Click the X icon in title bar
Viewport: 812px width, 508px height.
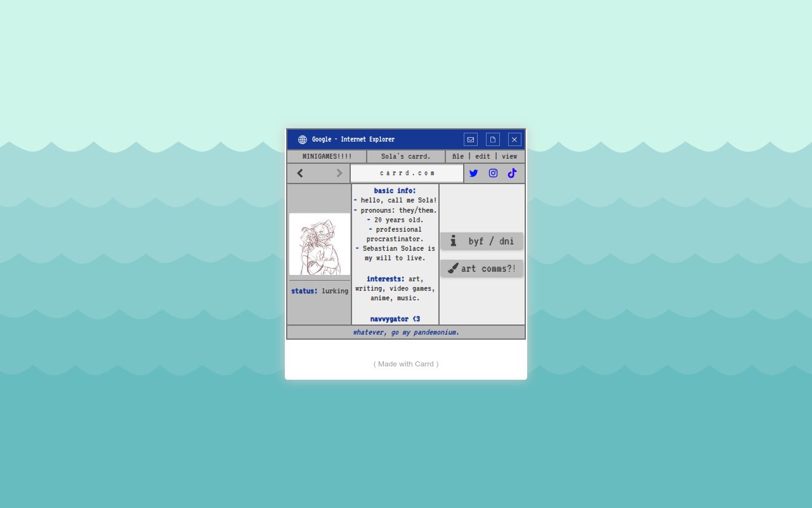tap(514, 140)
